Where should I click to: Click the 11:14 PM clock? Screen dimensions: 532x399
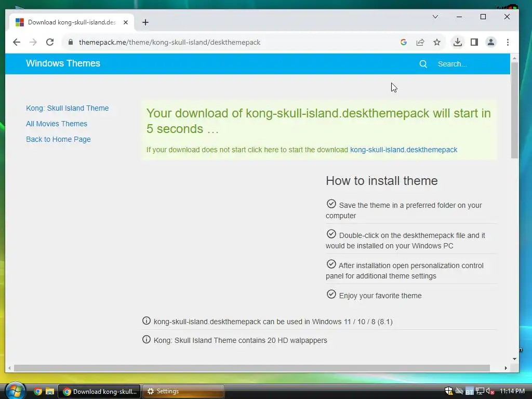(512, 391)
